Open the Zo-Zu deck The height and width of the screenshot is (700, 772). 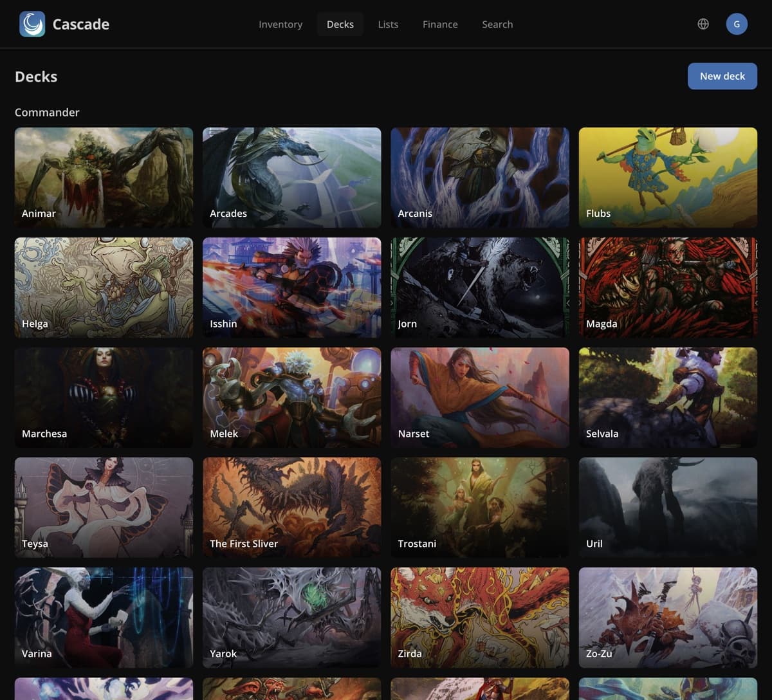tap(668, 617)
